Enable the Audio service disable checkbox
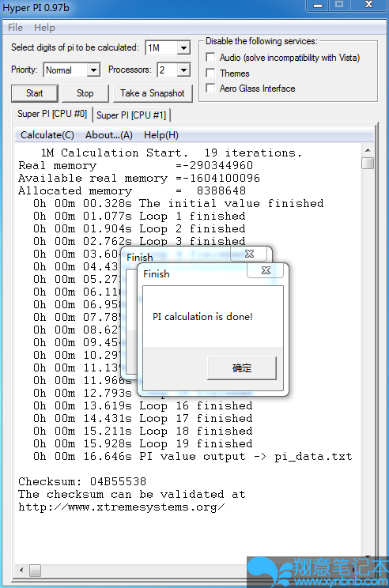The height and width of the screenshot is (588, 389). 210,58
